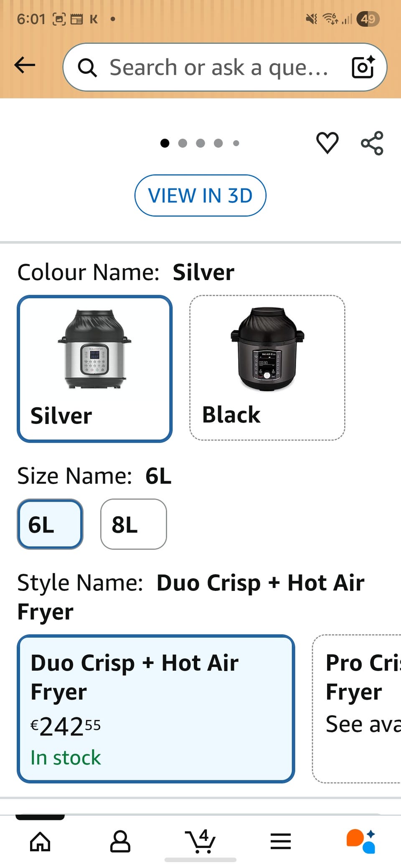
Task: Select the Black colour option
Action: pyautogui.click(x=267, y=368)
